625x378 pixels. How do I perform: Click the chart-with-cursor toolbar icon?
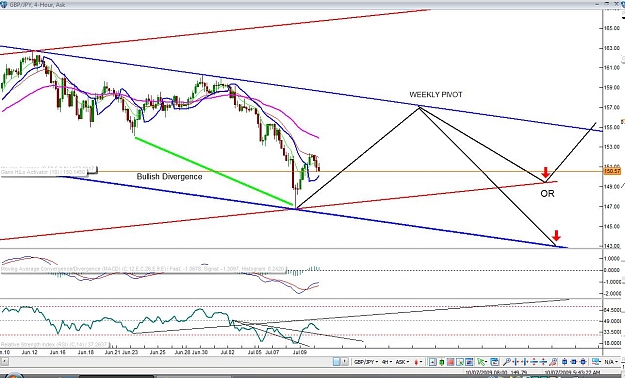460,362
